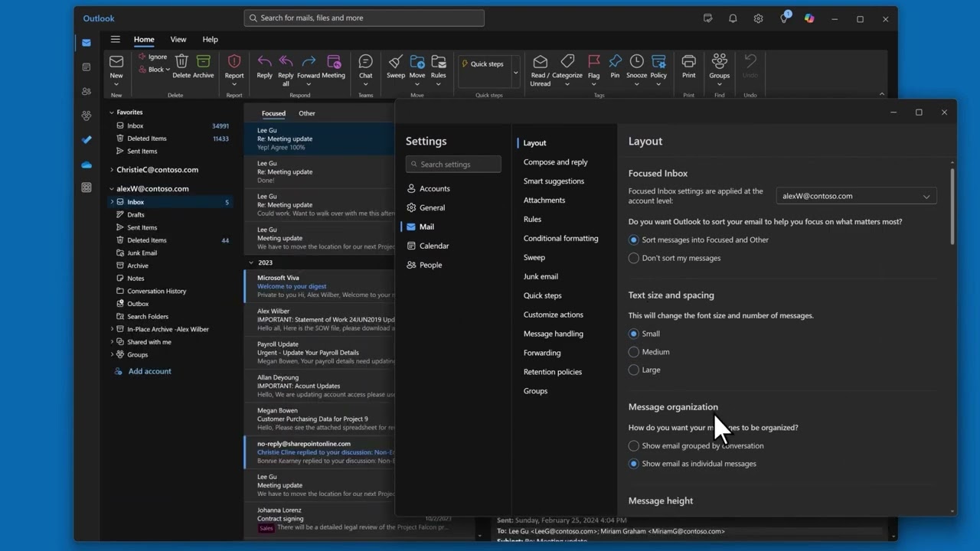Open the alexW@contoso.com account dropdown
This screenshot has height=551, width=980.
tap(856, 196)
